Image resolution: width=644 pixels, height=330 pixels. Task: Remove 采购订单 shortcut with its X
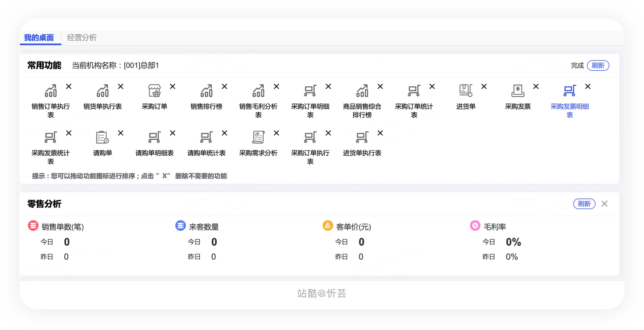172,86
